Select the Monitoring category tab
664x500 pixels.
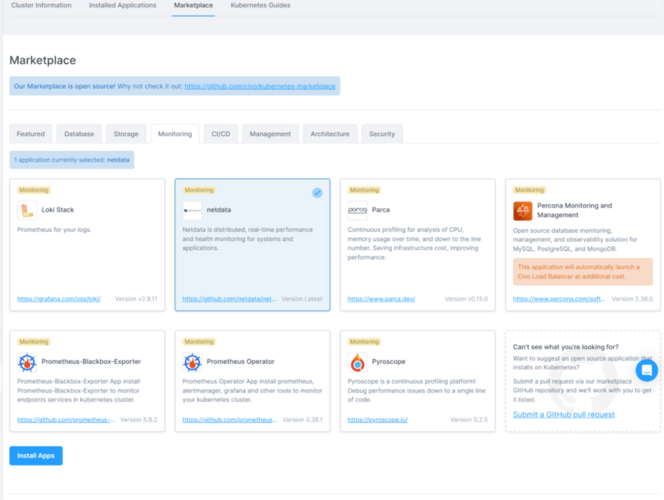coord(175,134)
